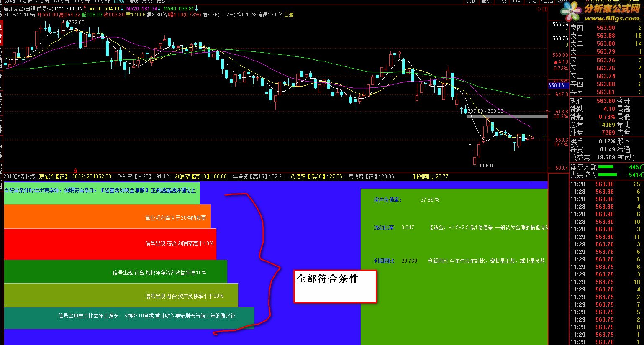Click the 负债率【低30】: 27.86 value
The image size is (644, 345).
pyautogui.click(x=316, y=176)
